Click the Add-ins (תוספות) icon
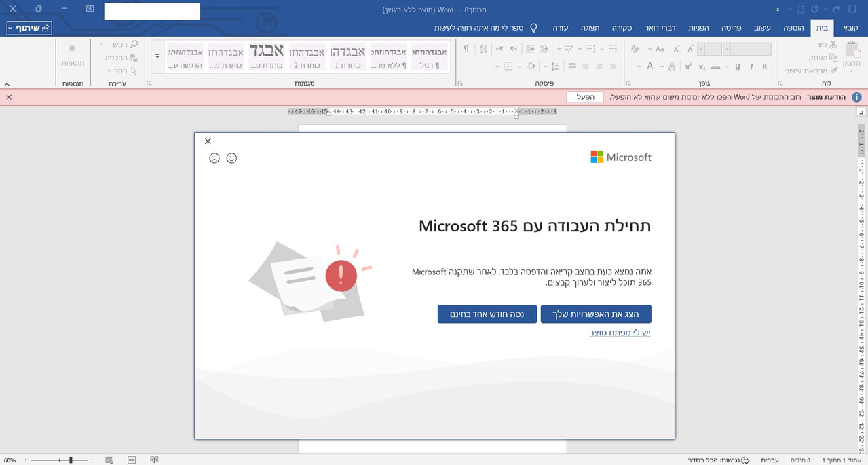 tap(73, 48)
